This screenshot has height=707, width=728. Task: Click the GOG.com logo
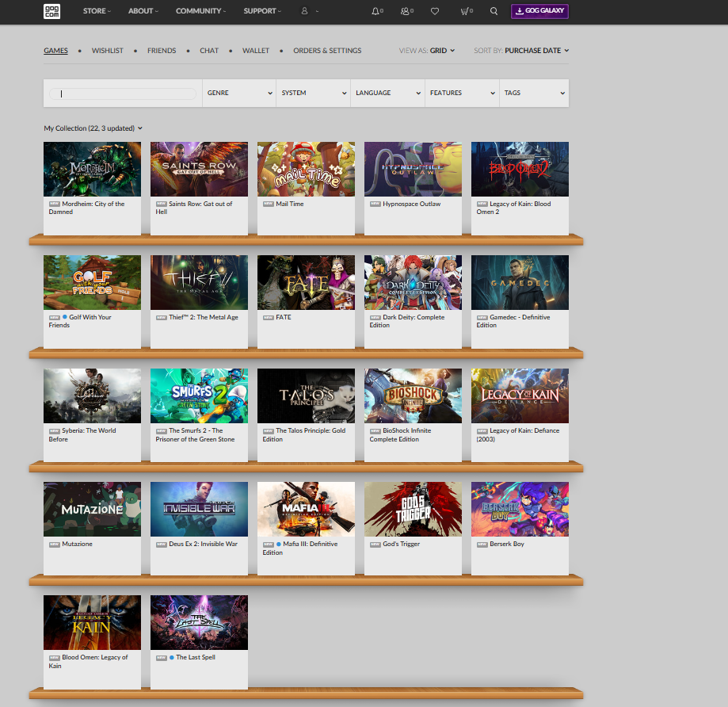pyautogui.click(x=51, y=11)
